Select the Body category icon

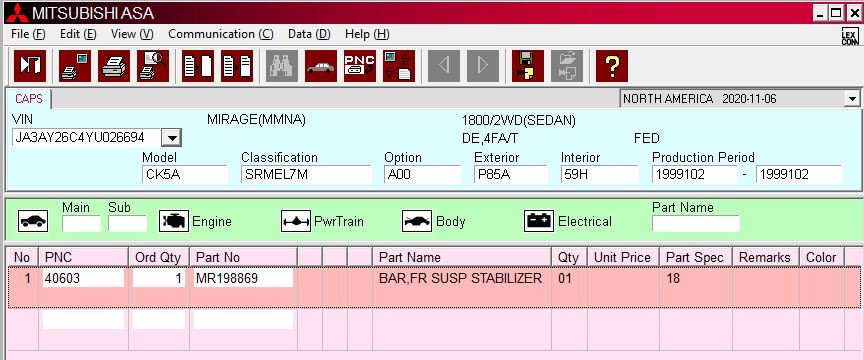click(x=416, y=221)
